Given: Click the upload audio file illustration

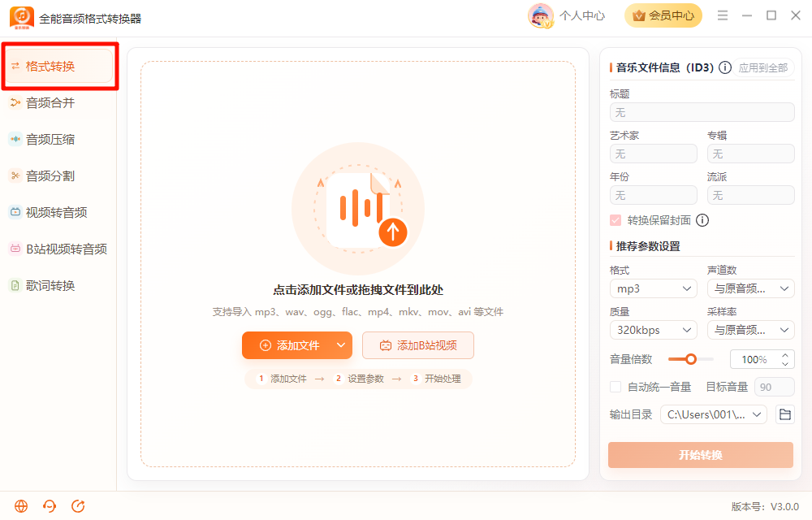Looking at the screenshot, I should click(x=358, y=209).
